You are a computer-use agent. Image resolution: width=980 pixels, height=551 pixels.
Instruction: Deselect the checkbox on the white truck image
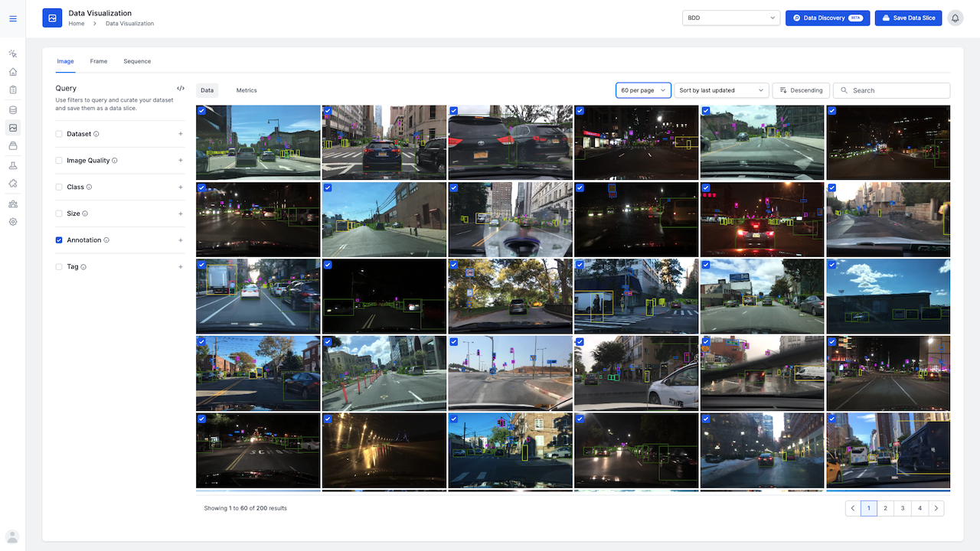coord(201,265)
